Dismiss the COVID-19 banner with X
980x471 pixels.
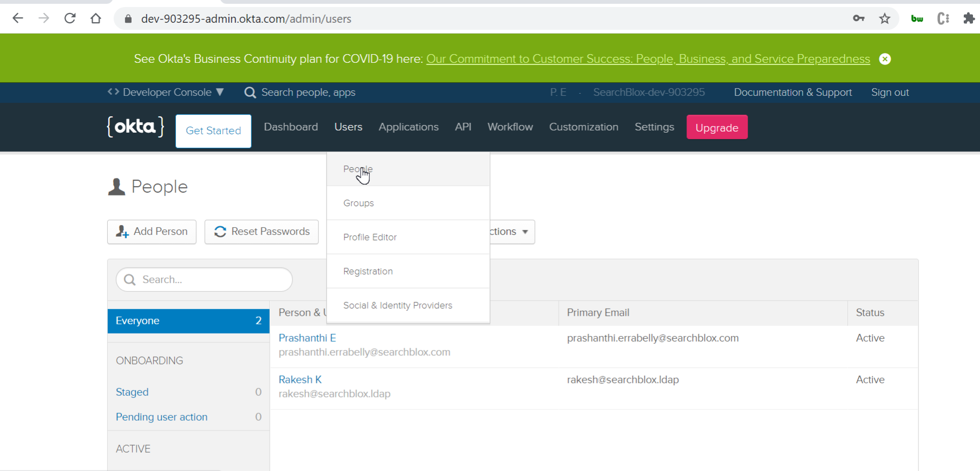coord(885,59)
